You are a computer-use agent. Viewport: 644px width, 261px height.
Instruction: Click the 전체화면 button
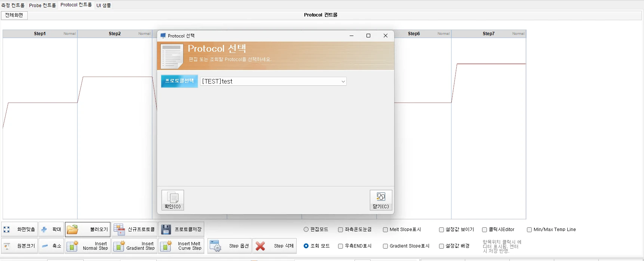(14, 15)
